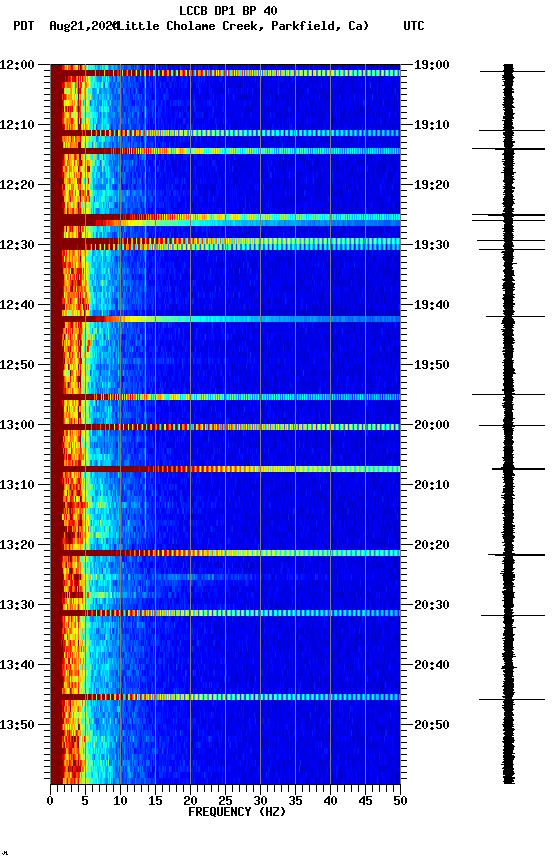Image resolution: width=552 pixels, height=864 pixels.
Task: Click the "12:10" PDT time label
Action: click(x=17, y=125)
